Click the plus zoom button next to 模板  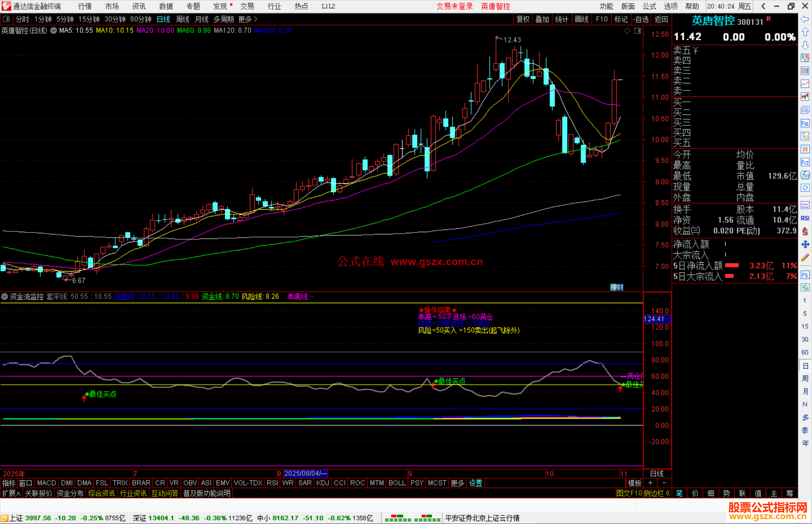(650, 483)
